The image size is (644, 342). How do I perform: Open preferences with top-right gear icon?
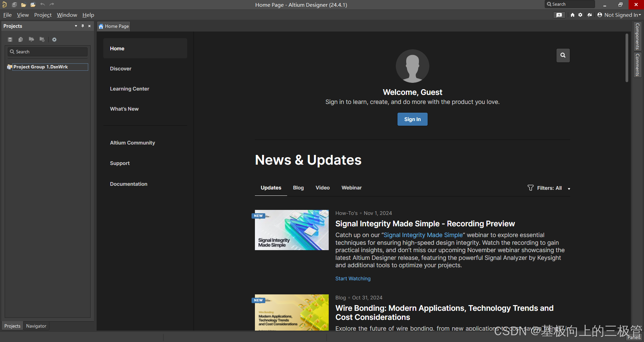coord(580,15)
